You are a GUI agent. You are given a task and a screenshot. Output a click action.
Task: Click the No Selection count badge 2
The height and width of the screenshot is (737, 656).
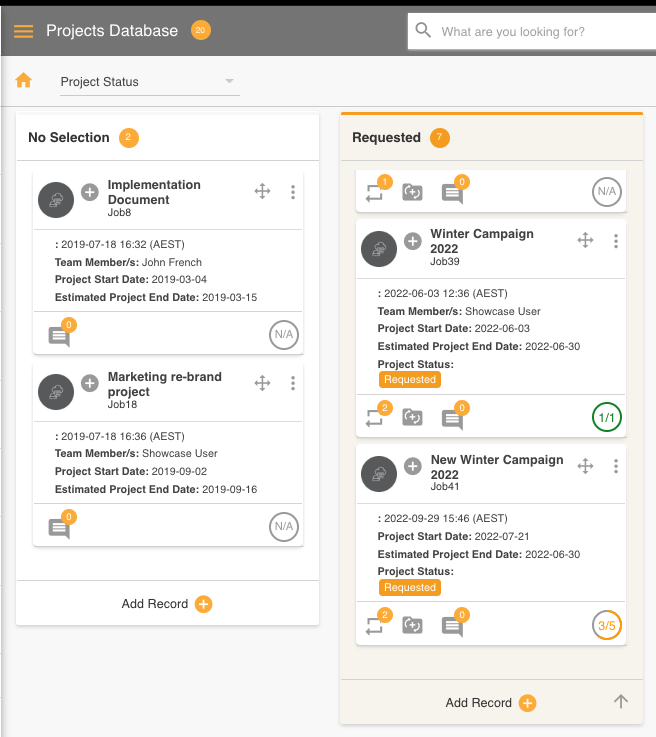pos(129,138)
